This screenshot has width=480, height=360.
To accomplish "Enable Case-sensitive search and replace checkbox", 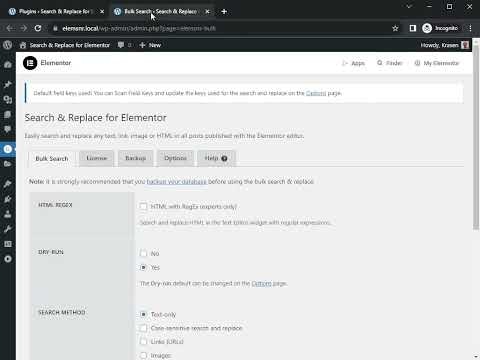I will tap(143, 328).
